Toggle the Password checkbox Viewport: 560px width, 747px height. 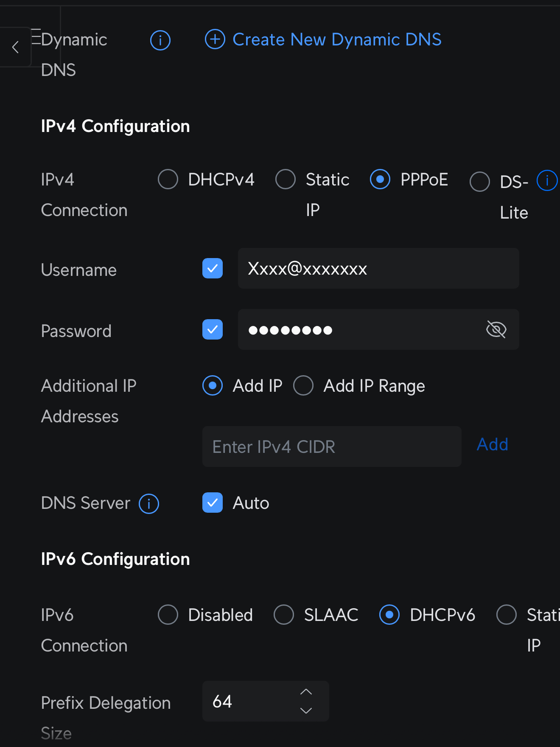tap(213, 329)
